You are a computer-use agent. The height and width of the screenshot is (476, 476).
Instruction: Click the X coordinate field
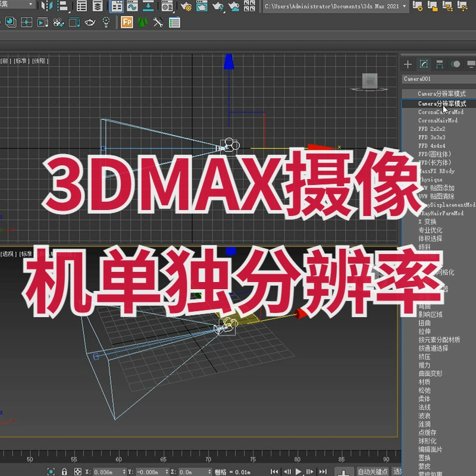pyautogui.click(x=107, y=472)
